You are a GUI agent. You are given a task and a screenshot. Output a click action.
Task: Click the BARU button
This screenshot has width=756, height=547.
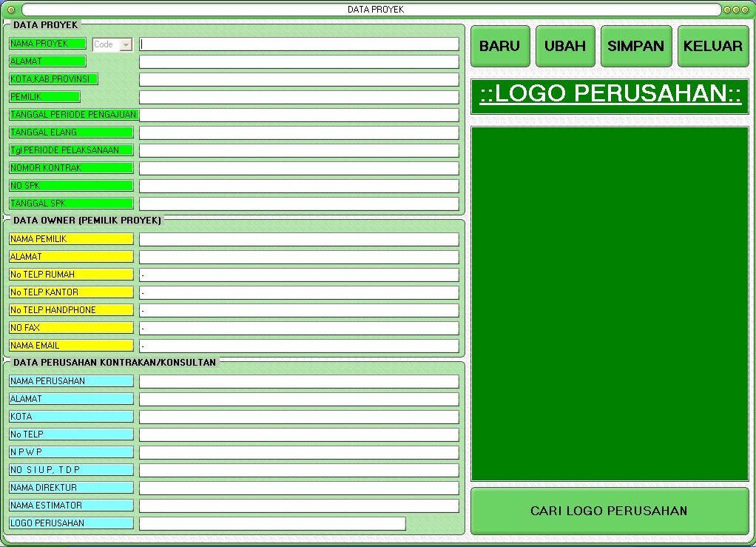pyautogui.click(x=500, y=47)
